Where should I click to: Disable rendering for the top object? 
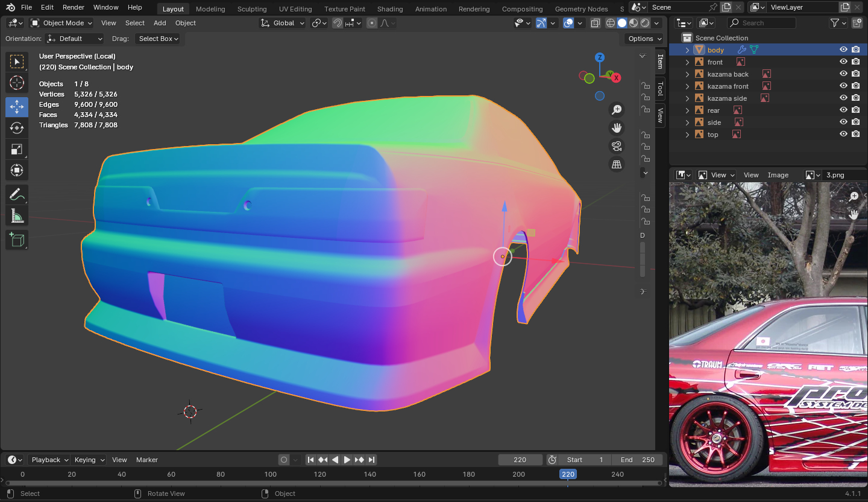(855, 135)
